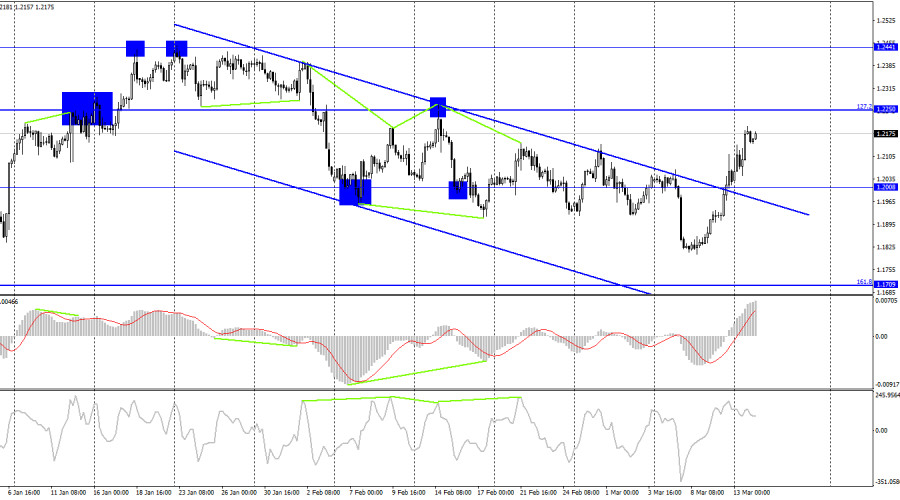
Task: Click the 23 Jan 08:00 date label
Action: coord(196,493)
